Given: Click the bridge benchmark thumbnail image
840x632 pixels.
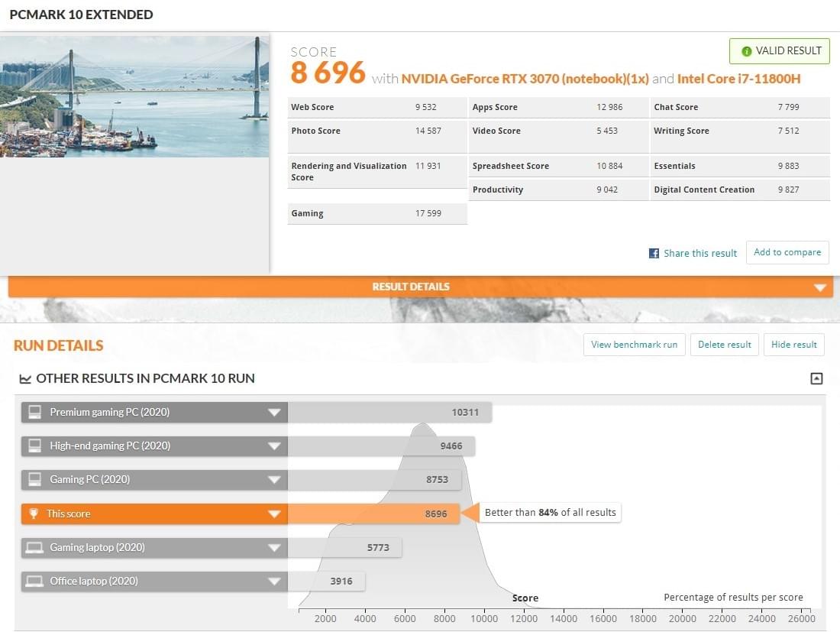Looking at the screenshot, I should point(134,96).
